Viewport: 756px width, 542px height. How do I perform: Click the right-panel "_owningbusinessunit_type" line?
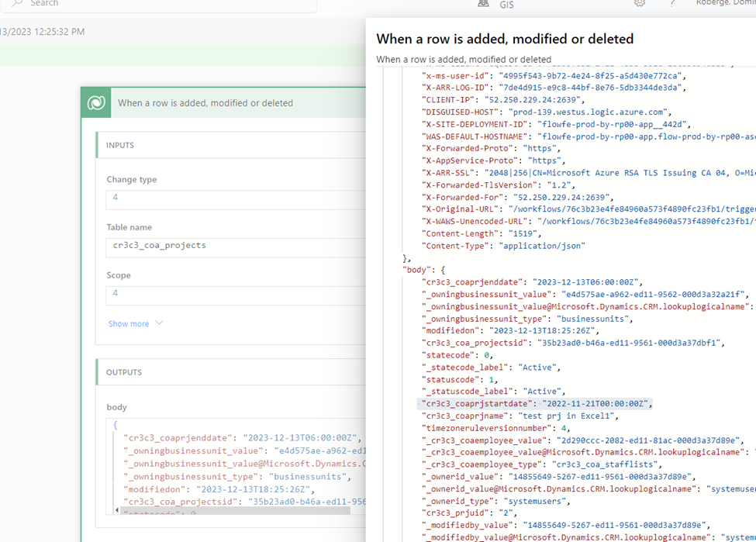pyautogui.click(x=527, y=319)
